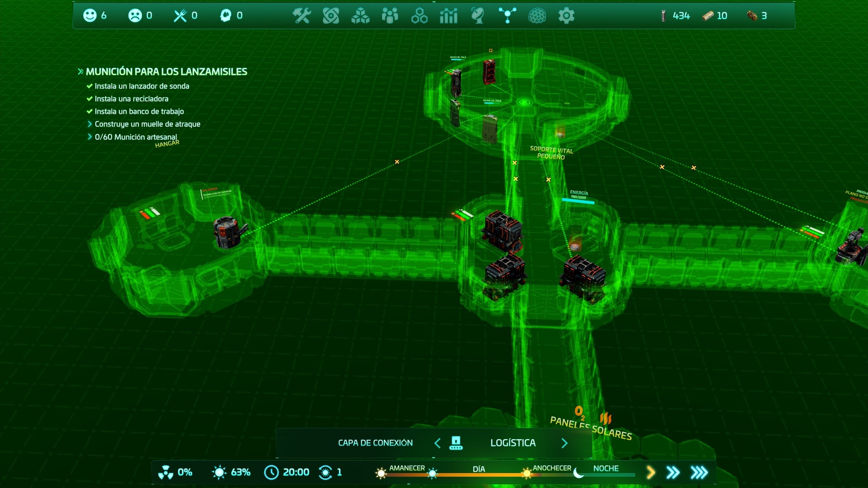This screenshot has width=868, height=488.
Task: Select the research atom icon
Action: pyautogui.click(x=330, y=16)
